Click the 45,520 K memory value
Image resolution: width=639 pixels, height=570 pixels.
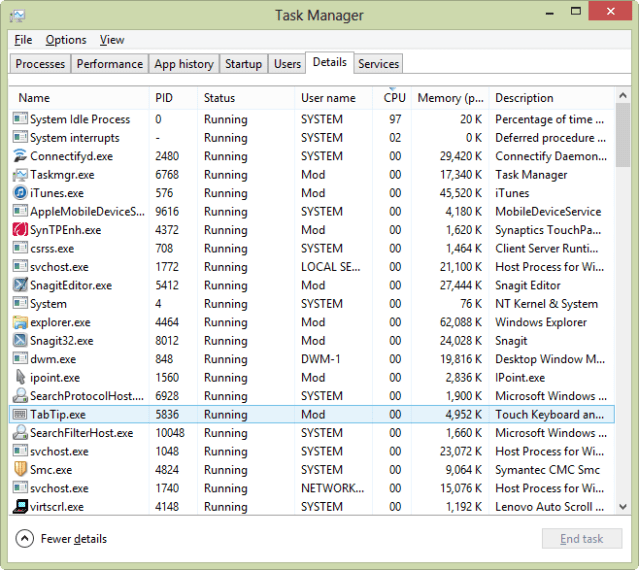[x=461, y=193]
